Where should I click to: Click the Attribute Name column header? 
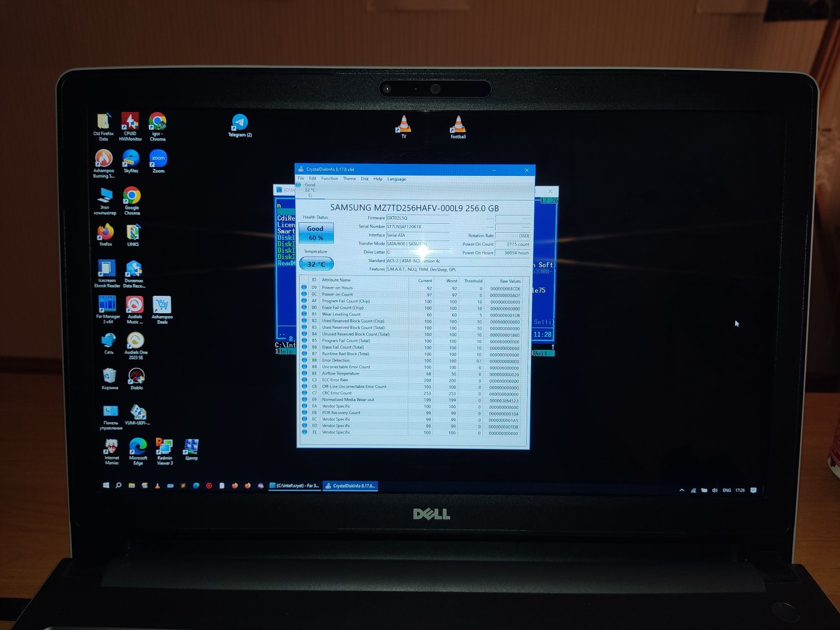(x=336, y=280)
